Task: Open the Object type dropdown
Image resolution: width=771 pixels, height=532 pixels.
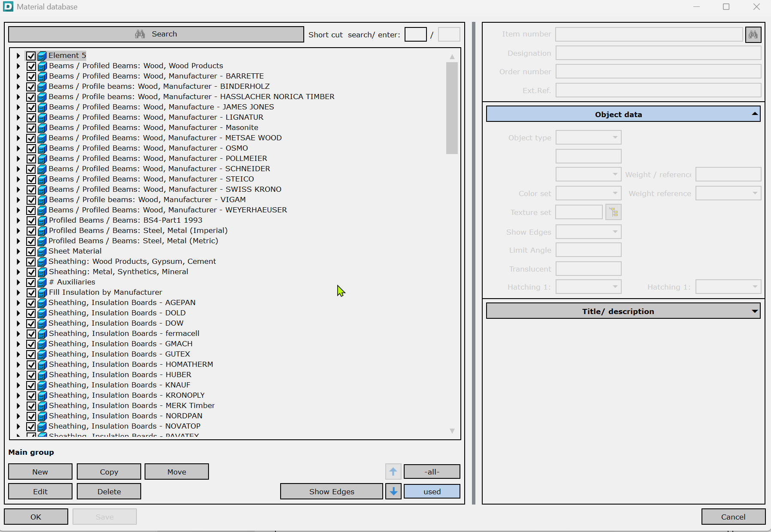Action: [x=588, y=138]
